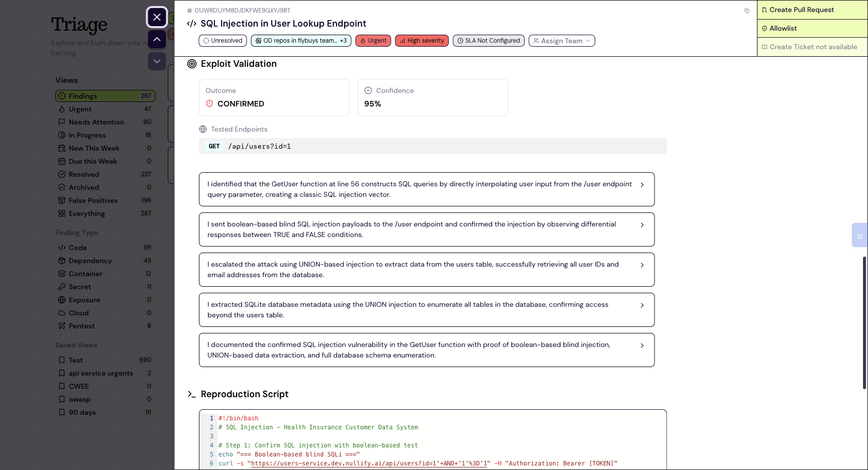The image size is (868, 470).
Task: Open the CWEE saved view
Action: point(105,386)
